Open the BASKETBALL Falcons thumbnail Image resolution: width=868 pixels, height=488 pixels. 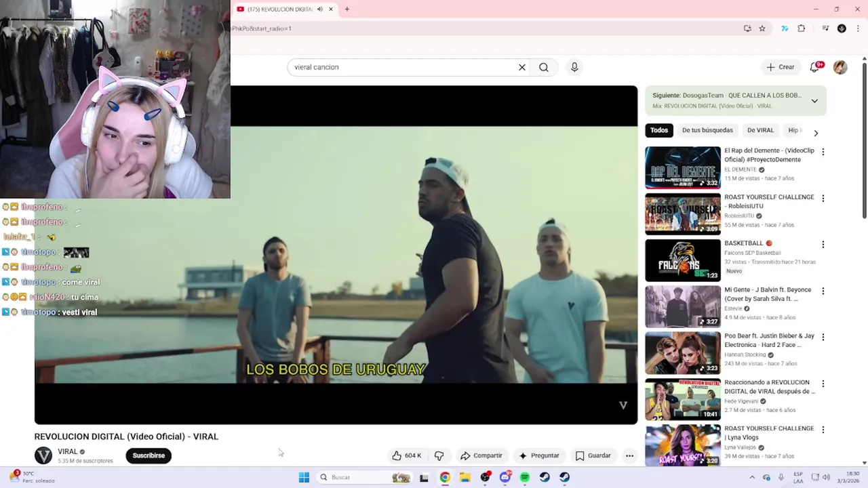pyautogui.click(x=683, y=260)
